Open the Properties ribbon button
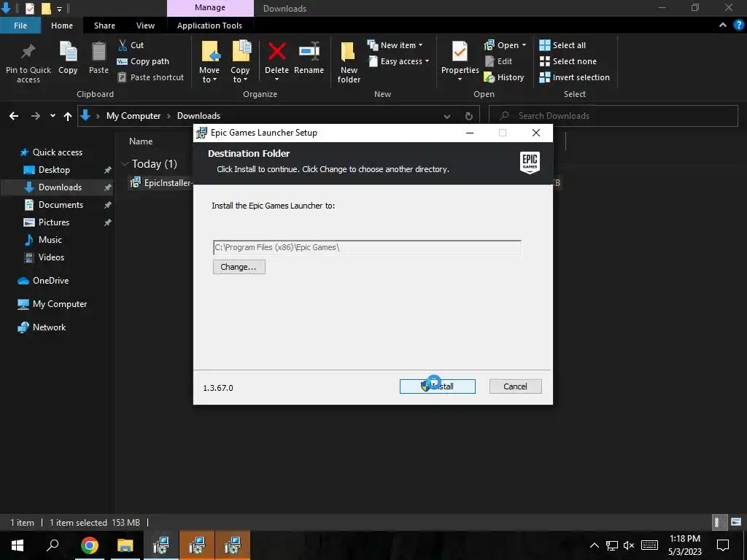The height and width of the screenshot is (560, 747). coord(460,61)
